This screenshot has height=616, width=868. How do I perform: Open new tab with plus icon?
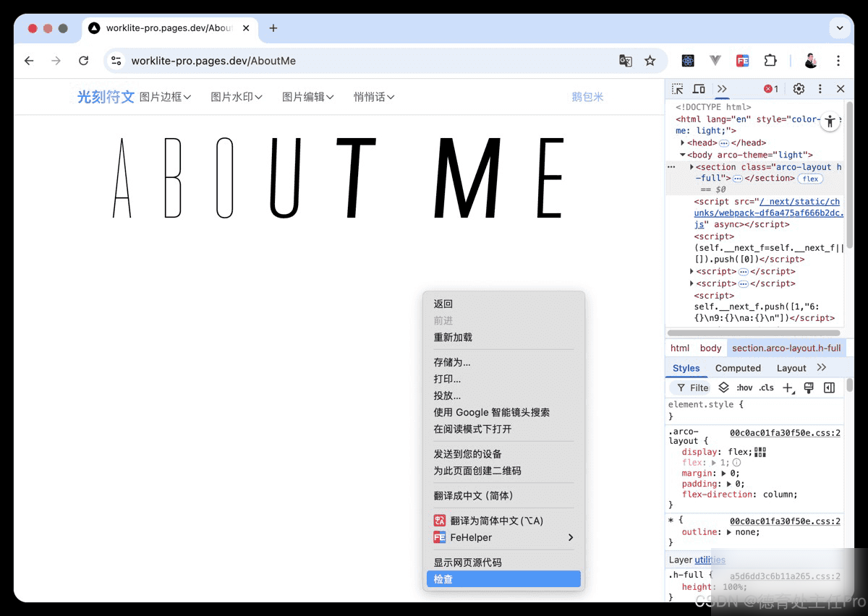pyautogui.click(x=273, y=28)
